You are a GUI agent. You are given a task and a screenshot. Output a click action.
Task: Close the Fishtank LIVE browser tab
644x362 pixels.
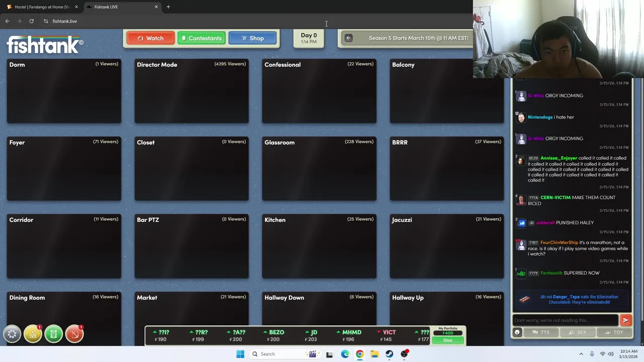pyautogui.click(x=156, y=7)
